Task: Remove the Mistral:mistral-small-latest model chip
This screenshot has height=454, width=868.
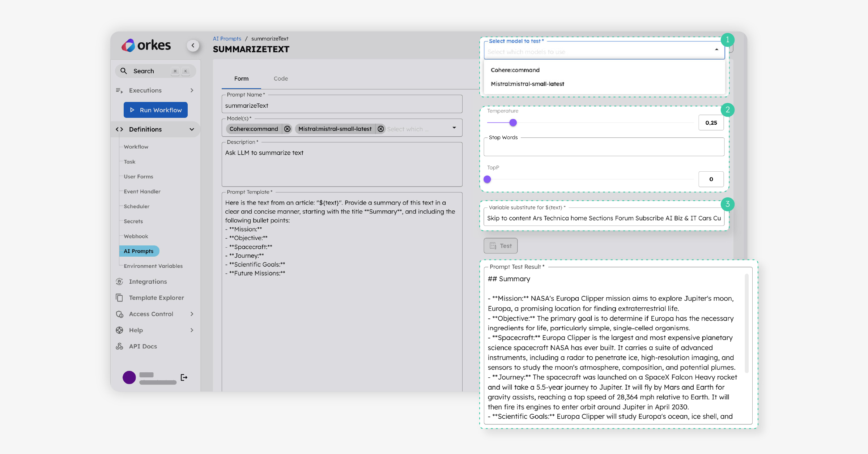Action: tap(380, 129)
